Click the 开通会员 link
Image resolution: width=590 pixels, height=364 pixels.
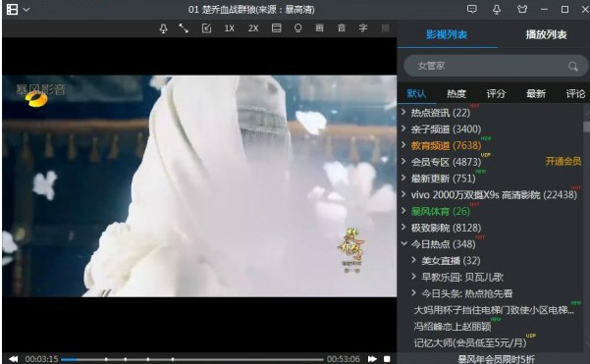563,161
